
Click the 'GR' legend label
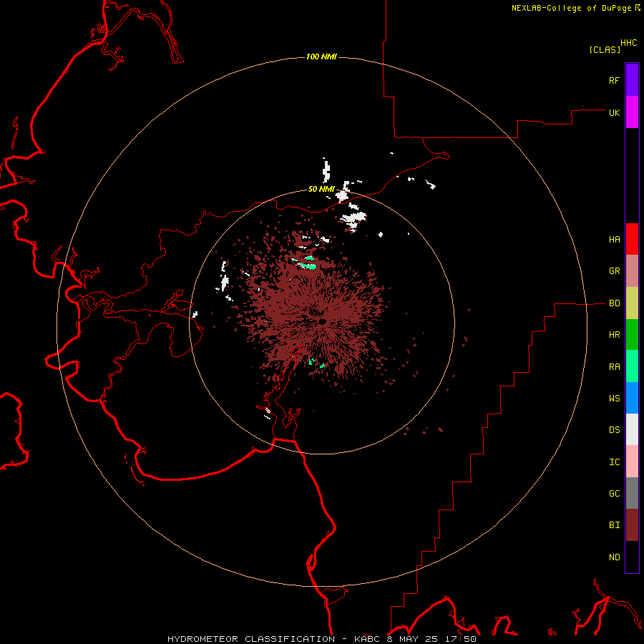[614, 271]
